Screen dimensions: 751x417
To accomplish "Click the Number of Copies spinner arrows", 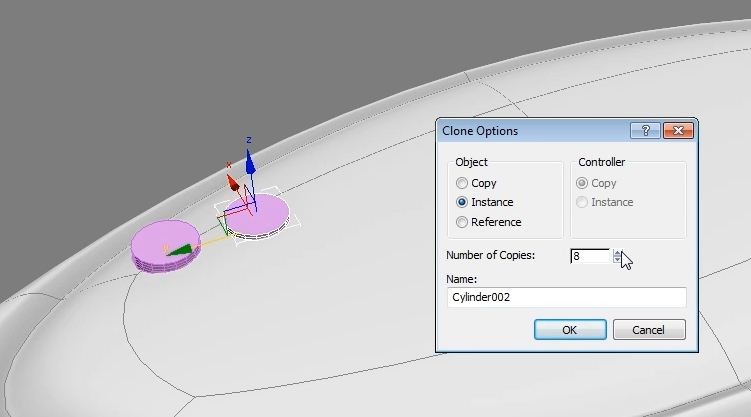I will [x=617, y=256].
